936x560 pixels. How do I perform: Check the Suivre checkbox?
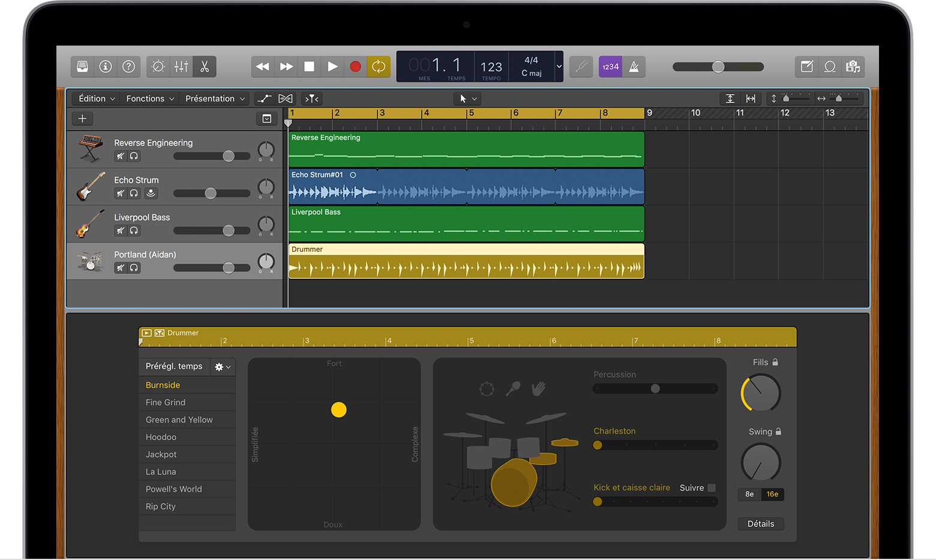[712, 488]
